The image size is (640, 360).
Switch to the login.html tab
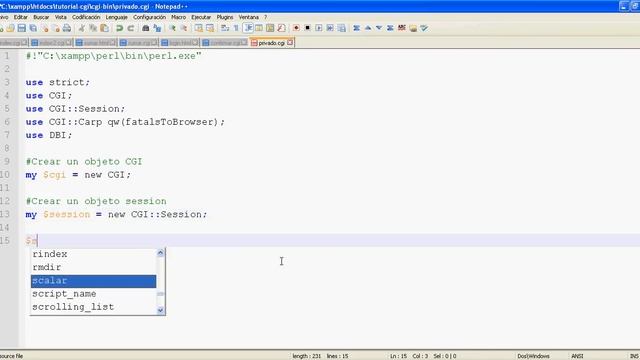180,42
